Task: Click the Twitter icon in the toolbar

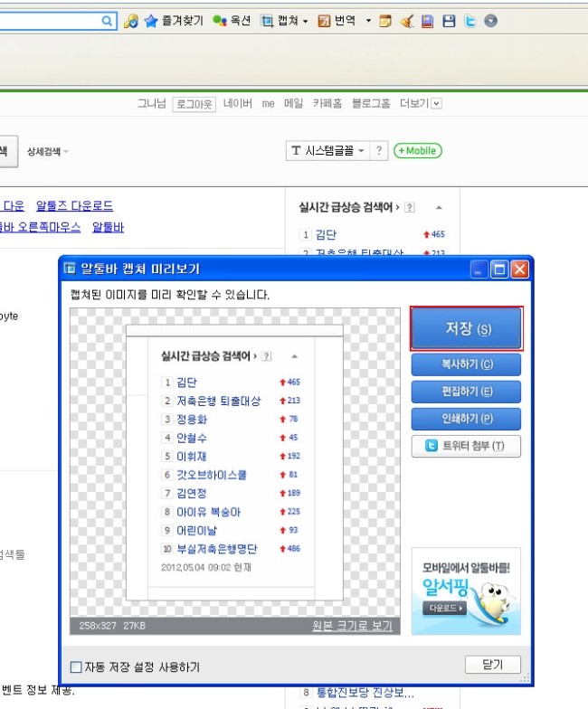Action: tap(469, 20)
